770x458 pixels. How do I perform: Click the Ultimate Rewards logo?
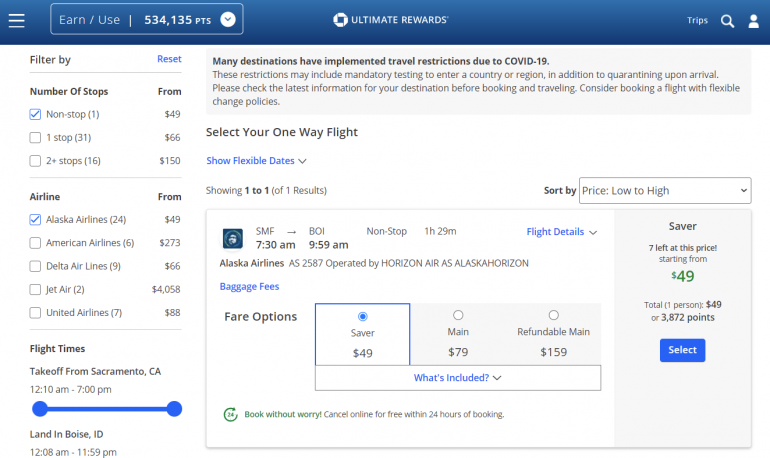(x=390, y=20)
